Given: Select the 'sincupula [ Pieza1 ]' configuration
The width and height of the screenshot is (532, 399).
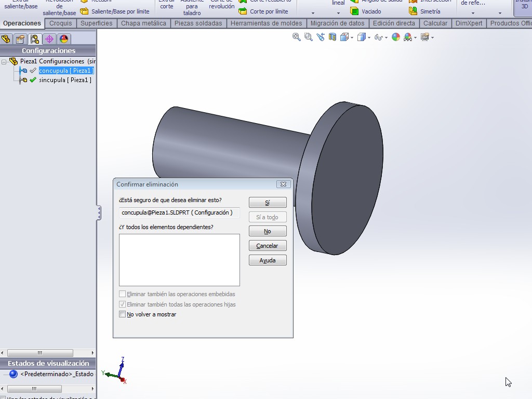Looking at the screenshot, I should (65, 80).
